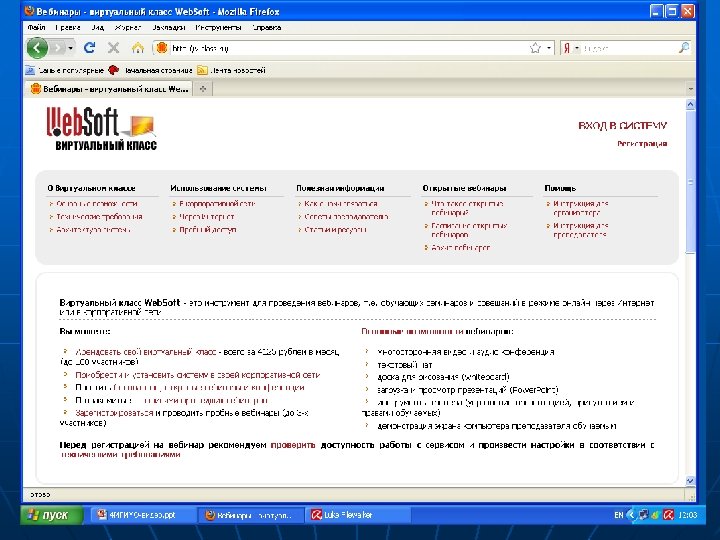Click the EN language indicator in tray
This screenshot has height=540, width=720.
pos(619,515)
